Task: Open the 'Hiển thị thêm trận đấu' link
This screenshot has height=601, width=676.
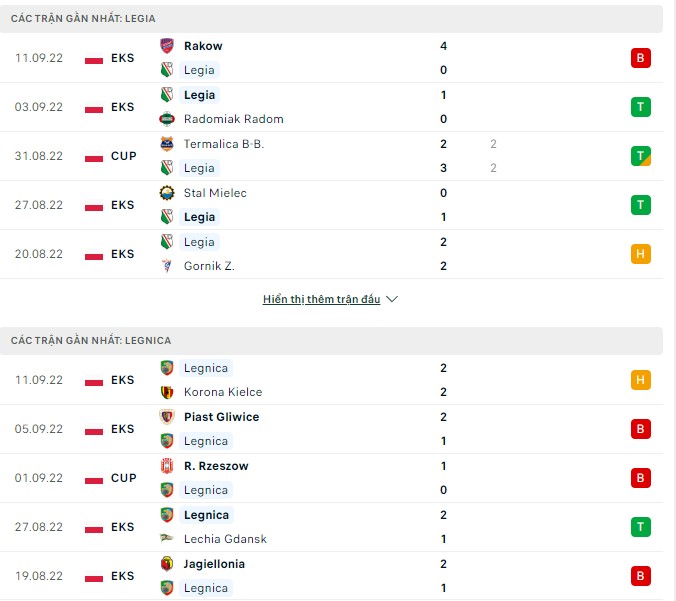Action: point(321,300)
